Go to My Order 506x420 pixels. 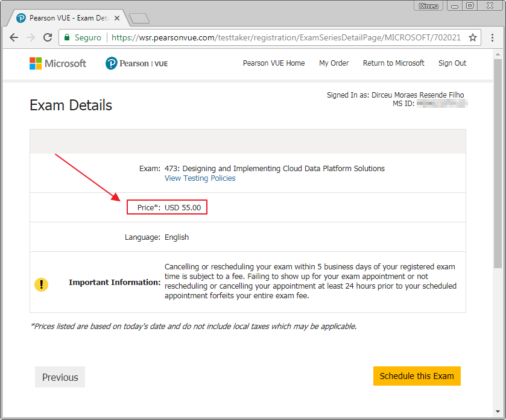(x=334, y=63)
